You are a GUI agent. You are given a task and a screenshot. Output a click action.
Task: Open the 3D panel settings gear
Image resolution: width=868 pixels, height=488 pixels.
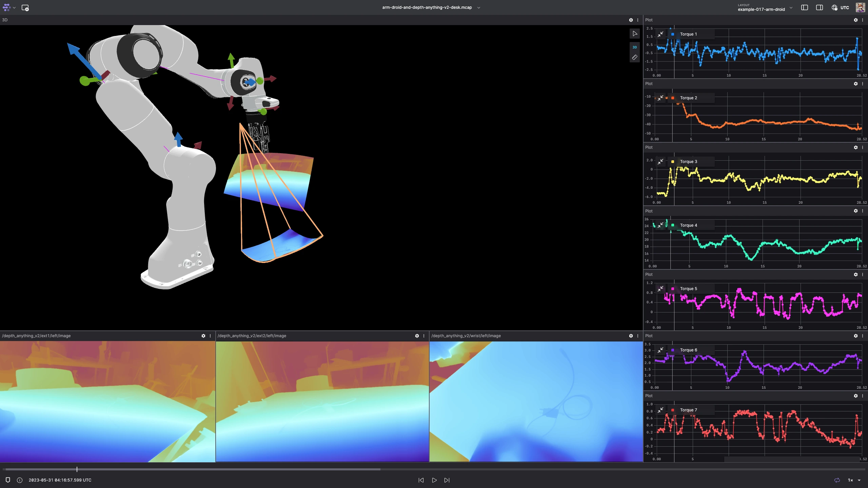click(630, 20)
